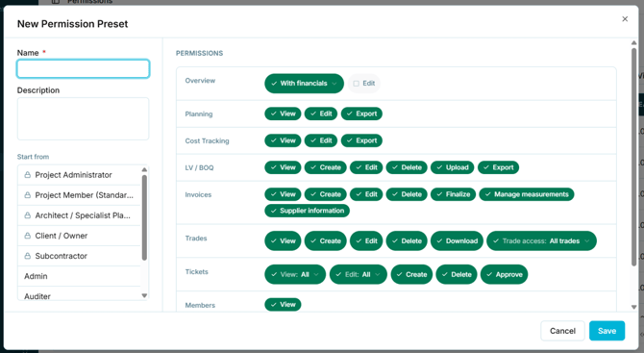This screenshot has width=644, height=353.
Task: Select Project Administrator preset
Action: pos(79,175)
